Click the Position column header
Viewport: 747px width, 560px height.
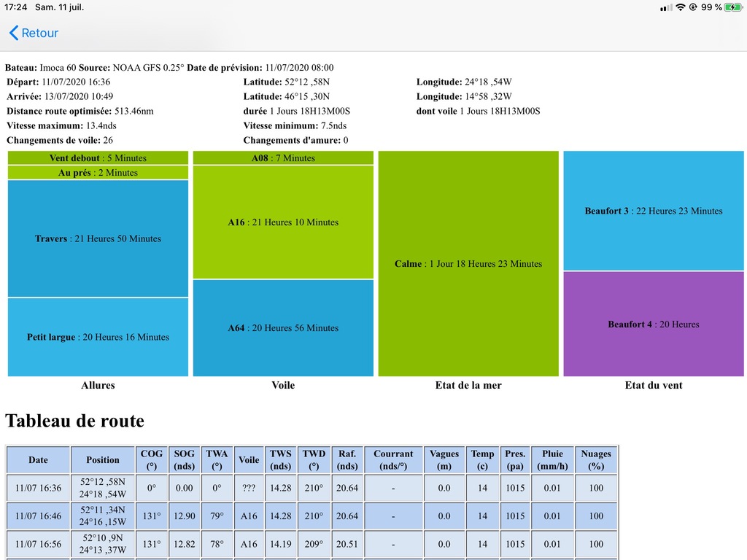[x=103, y=460]
